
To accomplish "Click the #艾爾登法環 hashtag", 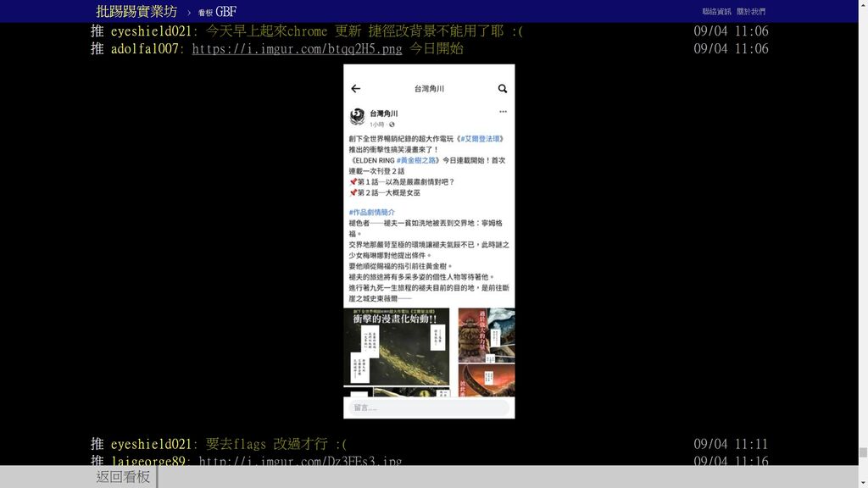I will click(480, 139).
